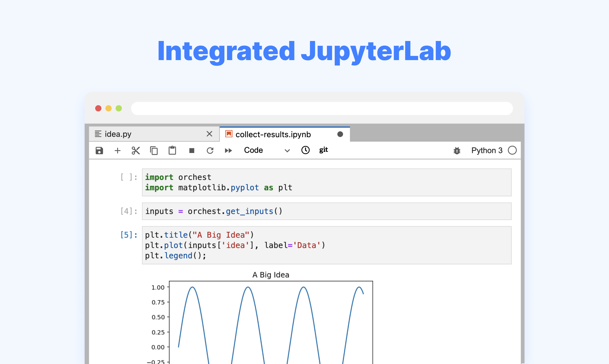Click into the import orchest code cell

point(327,182)
